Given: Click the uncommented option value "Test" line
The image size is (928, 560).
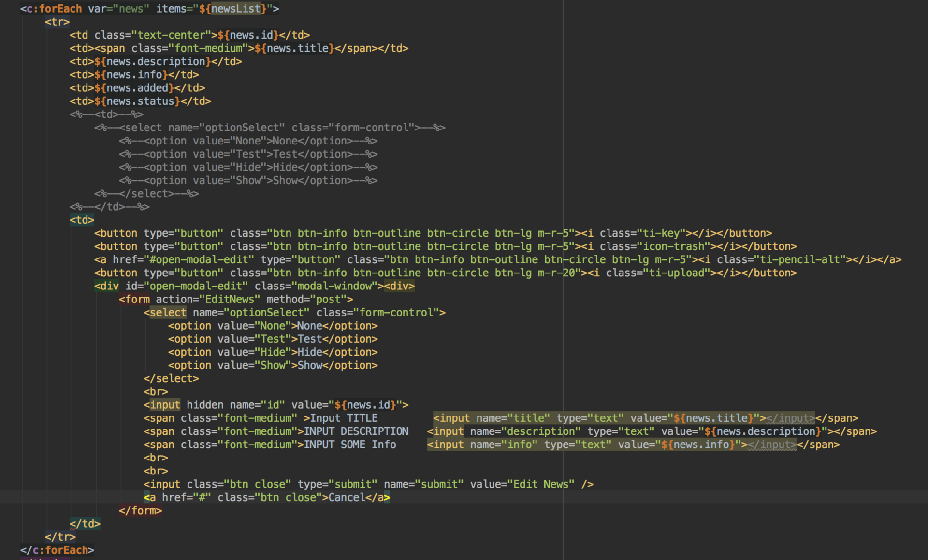Looking at the screenshot, I should pos(273,339).
